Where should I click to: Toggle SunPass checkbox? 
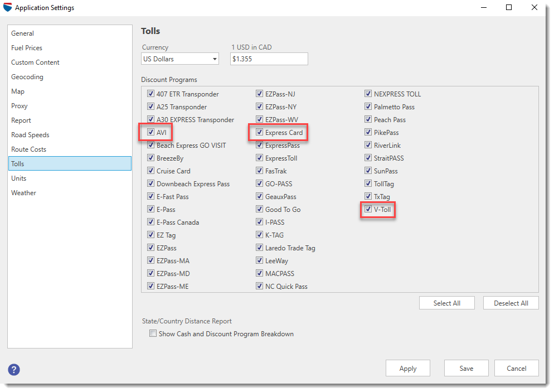[x=368, y=171]
